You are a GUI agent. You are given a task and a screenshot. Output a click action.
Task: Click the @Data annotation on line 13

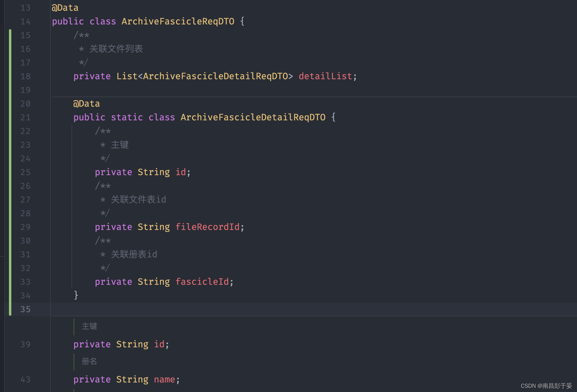(65, 8)
